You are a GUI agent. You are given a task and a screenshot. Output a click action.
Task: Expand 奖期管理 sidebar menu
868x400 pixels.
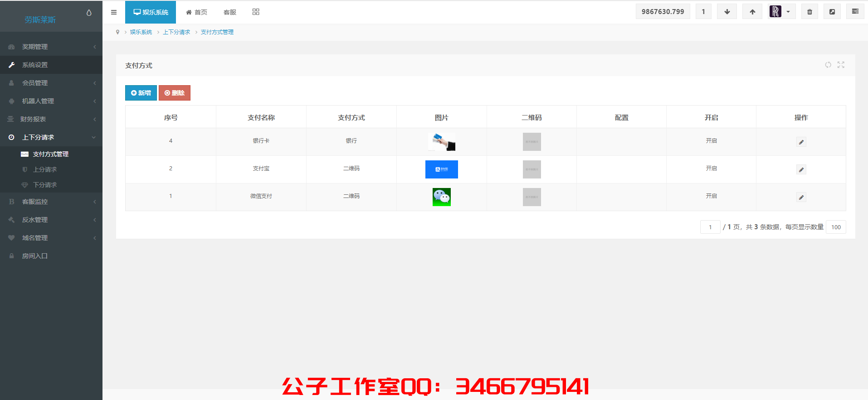(51, 47)
